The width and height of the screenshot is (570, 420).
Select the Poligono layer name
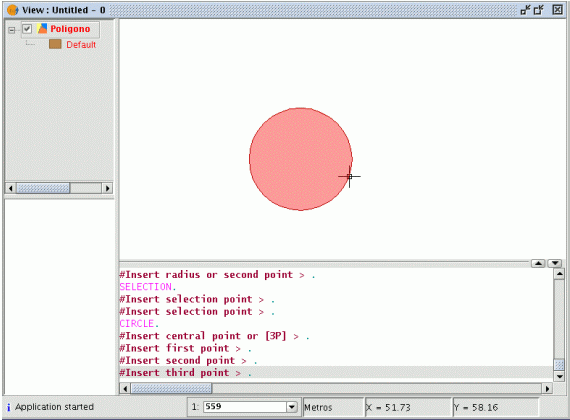coord(70,29)
